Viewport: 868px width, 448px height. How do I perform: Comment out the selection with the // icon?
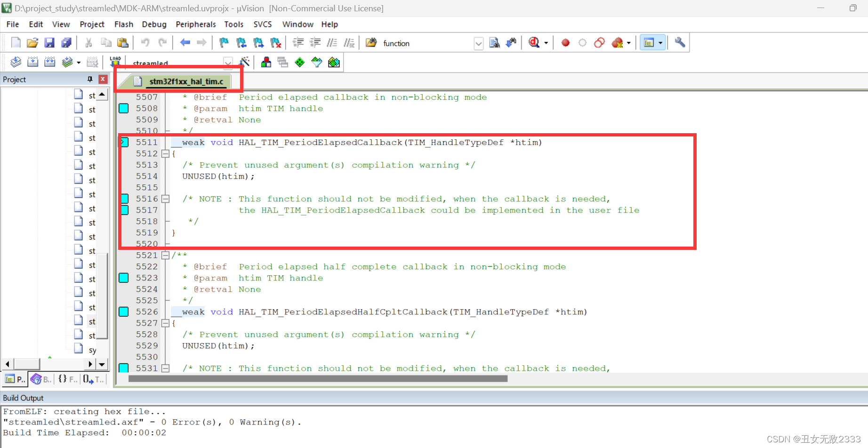[332, 43]
